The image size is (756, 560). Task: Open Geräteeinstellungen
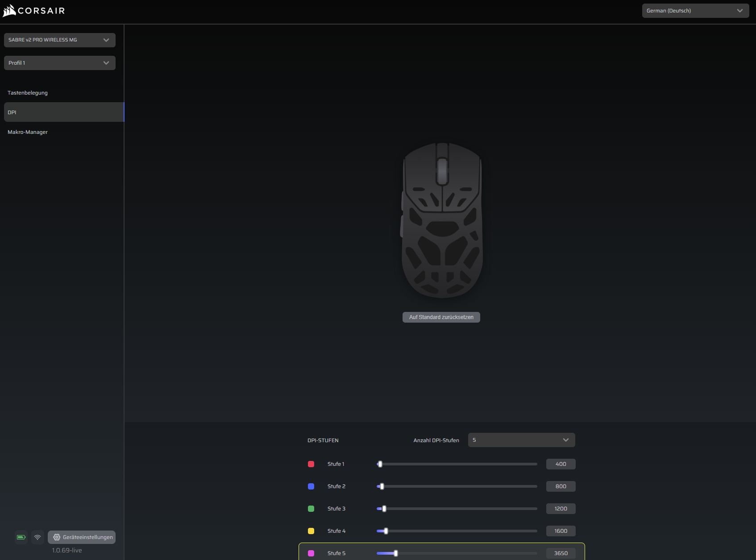(x=83, y=537)
